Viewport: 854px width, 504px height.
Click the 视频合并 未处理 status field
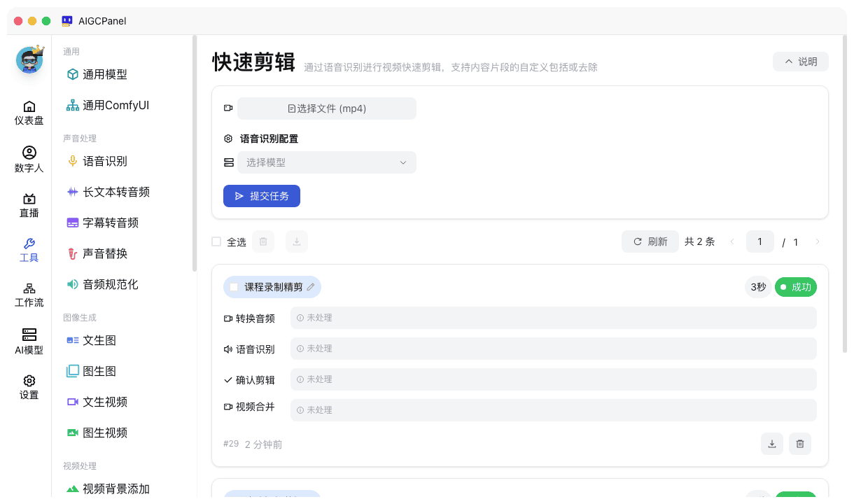pyautogui.click(x=554, y=410)
